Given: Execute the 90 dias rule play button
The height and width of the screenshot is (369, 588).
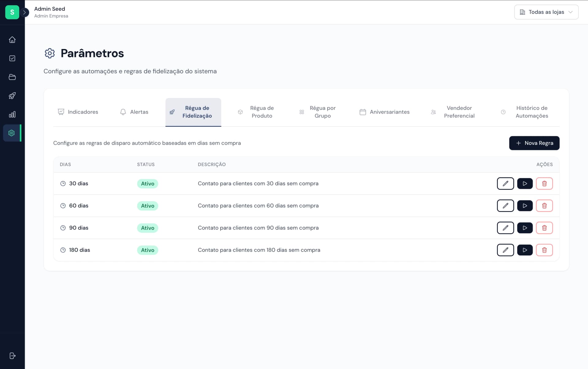Looking at the screenshot, I should click(x=525, y=228).
